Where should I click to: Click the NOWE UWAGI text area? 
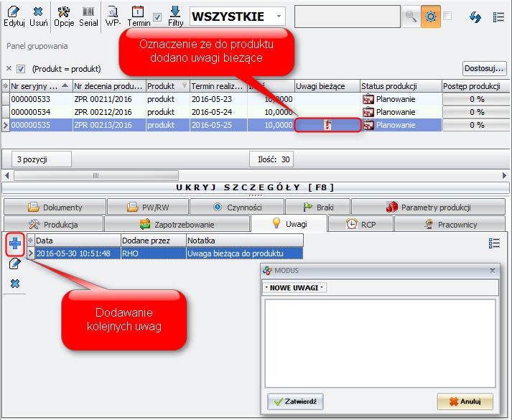380,343
